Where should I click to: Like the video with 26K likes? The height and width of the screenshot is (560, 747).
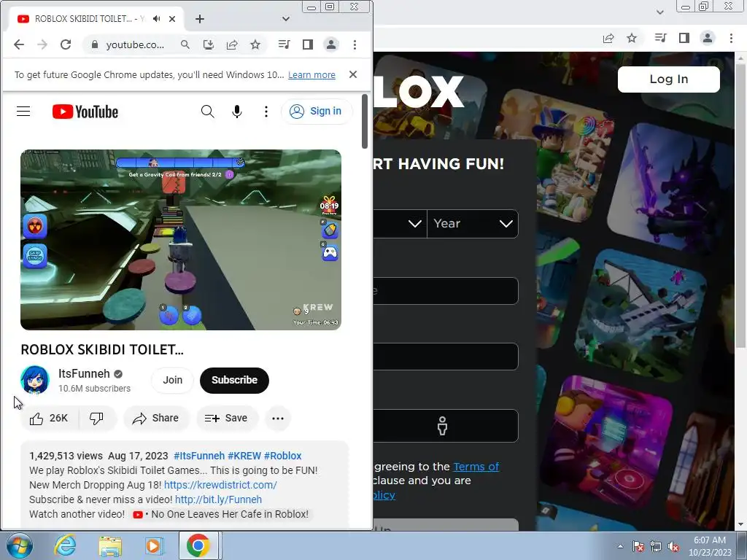pos(49,418)
